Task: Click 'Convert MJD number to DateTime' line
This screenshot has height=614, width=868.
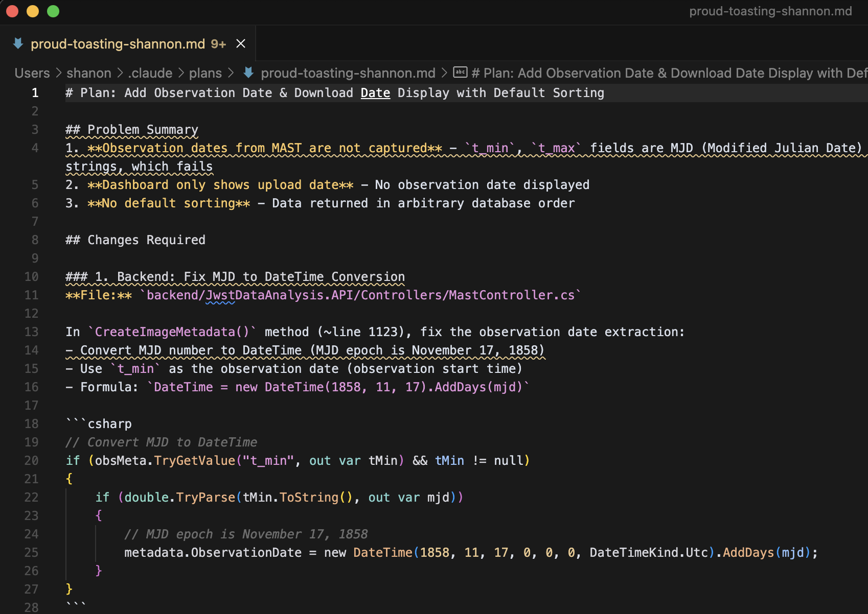Action: 305,350
